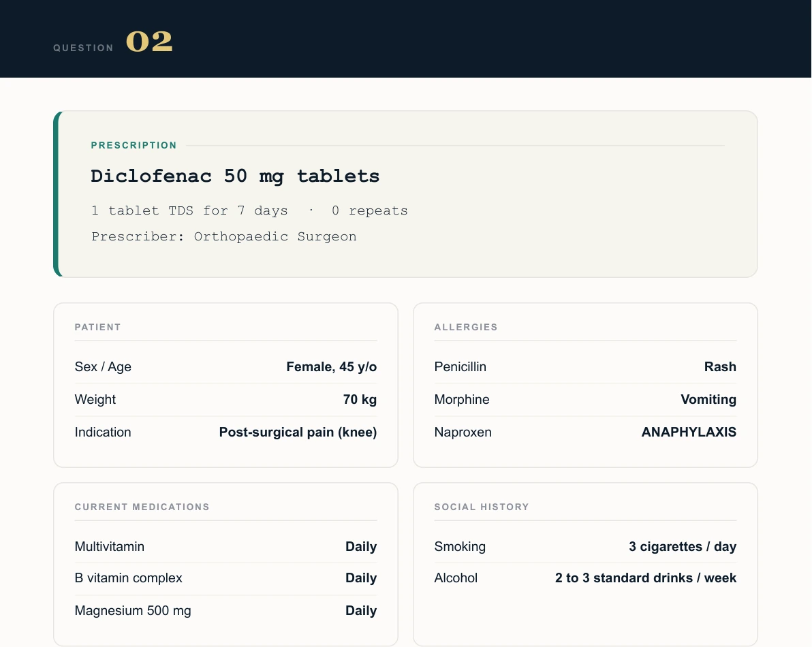Select the Prescriber: Orthopaedic Surgeon line

(223, 236)
